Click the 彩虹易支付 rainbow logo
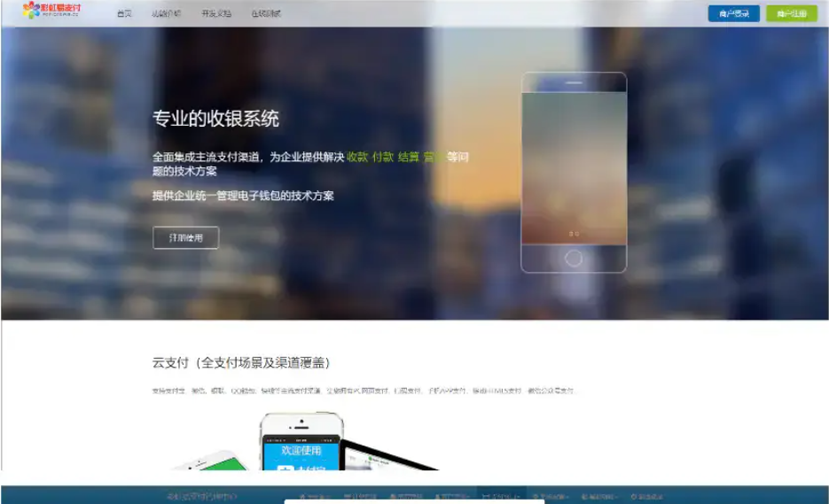This screenshot has height=504, width=829. tap(51, 10)
